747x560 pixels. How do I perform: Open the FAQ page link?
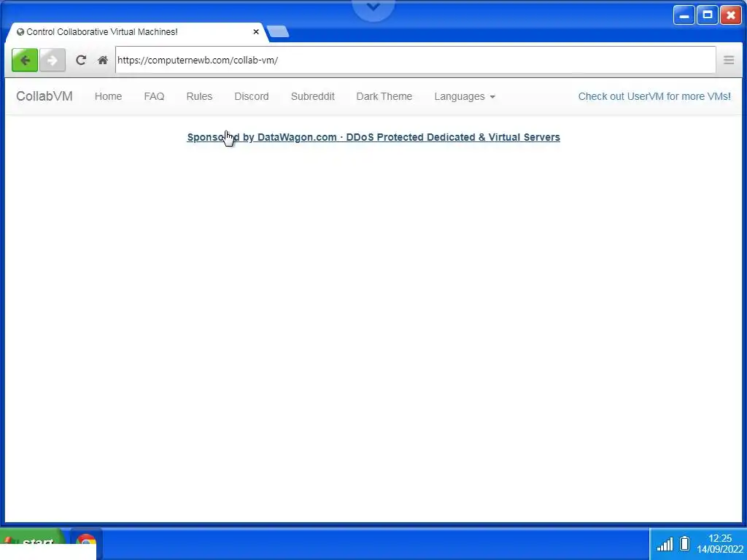point(154,96)
